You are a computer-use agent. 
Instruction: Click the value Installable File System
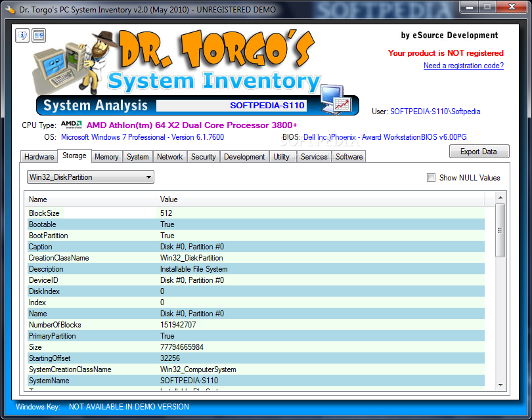click(194, 269)
